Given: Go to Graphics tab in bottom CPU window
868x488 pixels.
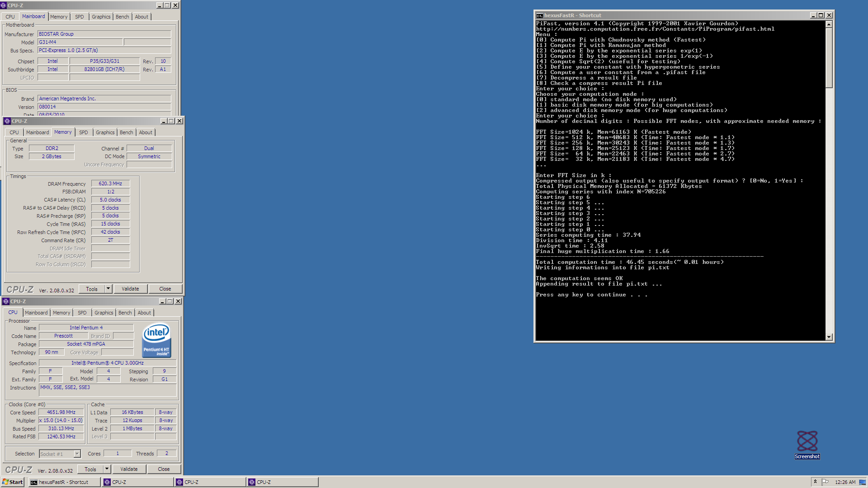Looking at the screenshot, I should (104, 313).
